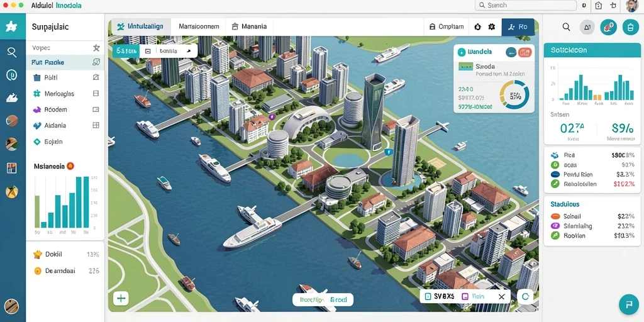Switch to the Manania tab
Viewport: 644px width, 322px height.
click(x=249, y=26)
